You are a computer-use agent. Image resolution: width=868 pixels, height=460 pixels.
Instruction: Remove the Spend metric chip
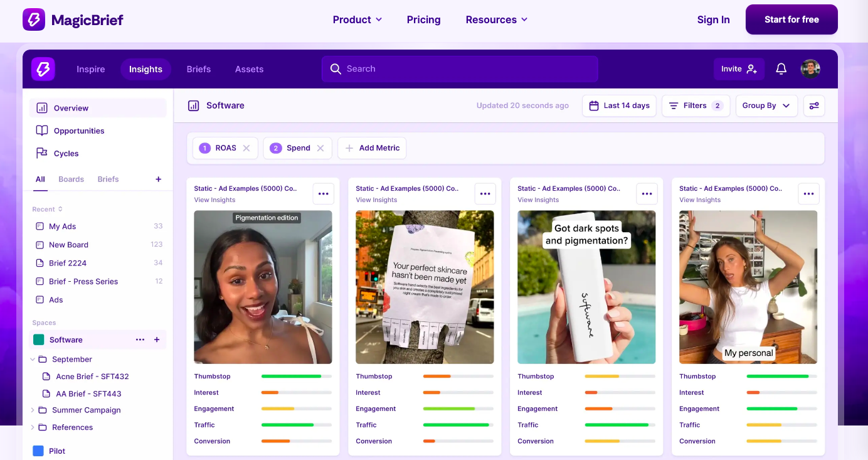(x=320, y=147)
